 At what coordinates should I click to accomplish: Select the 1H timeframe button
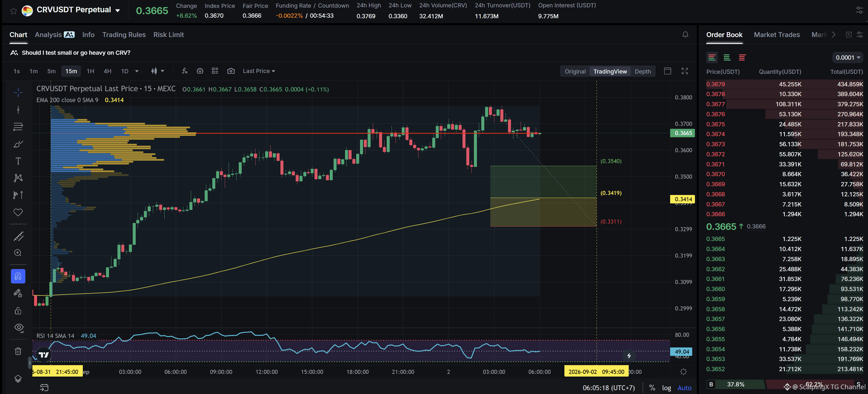pos(90,71)
